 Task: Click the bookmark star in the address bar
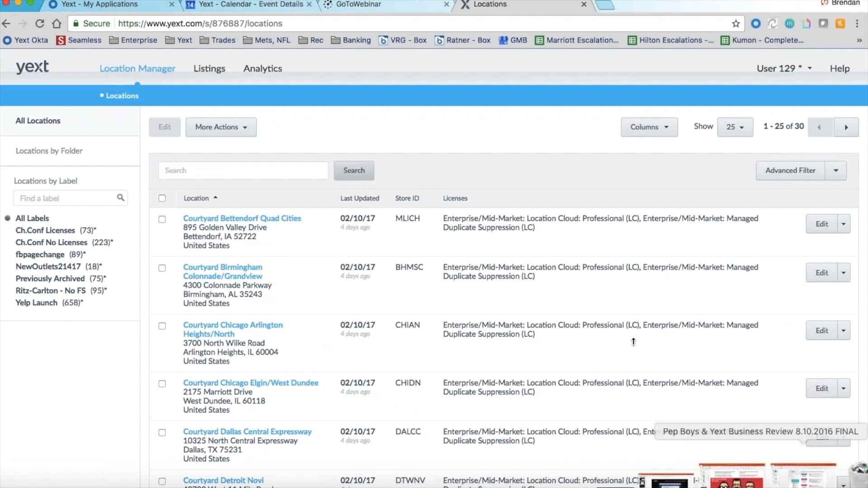736,23
